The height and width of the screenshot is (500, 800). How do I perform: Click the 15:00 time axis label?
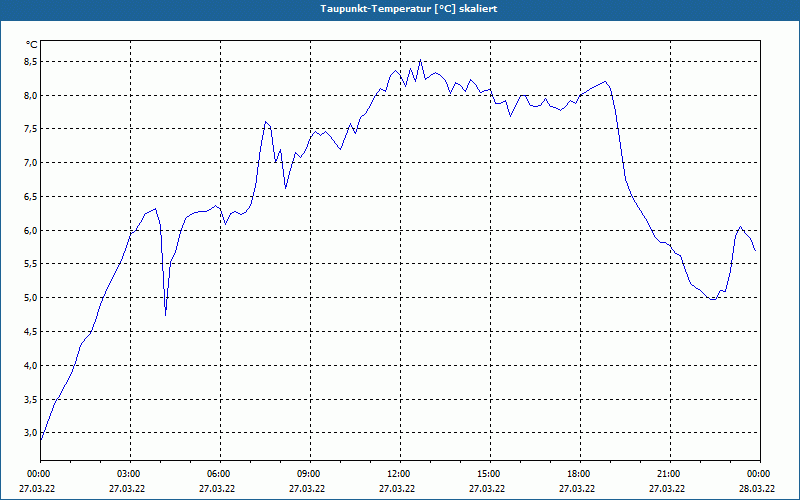(x=490, y=474)
